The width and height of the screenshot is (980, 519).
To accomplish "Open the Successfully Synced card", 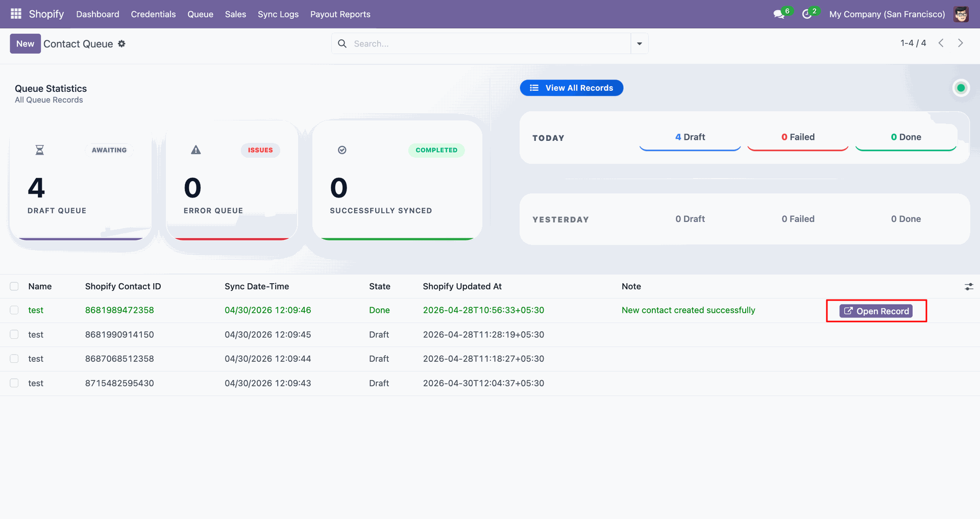I will [x=397, y=180].
